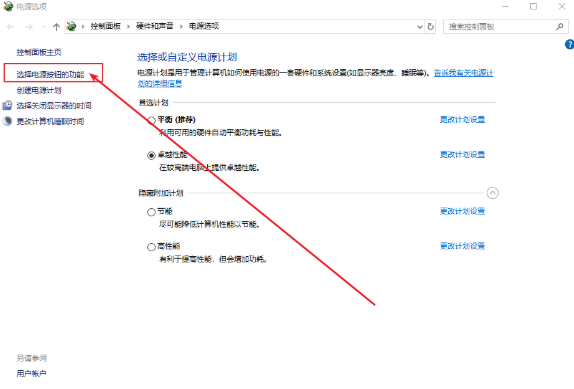Click the search magnifier icon

[559, 26]
